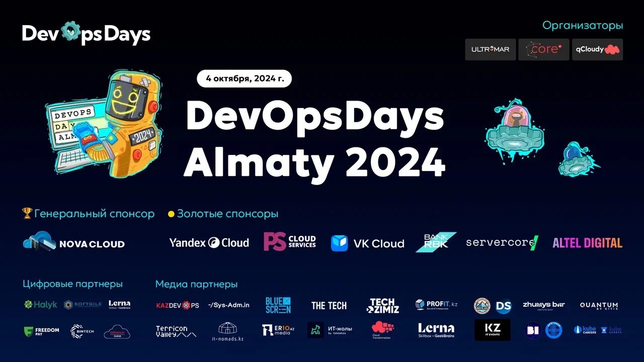Open the Oracle Cloud partner logo
Screen dimensions: 644x362
(x=117, y=331)
